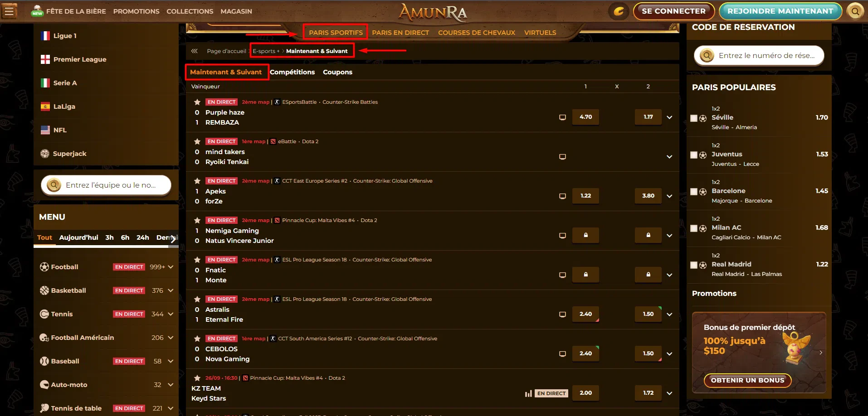This screenshot has height=416, width=868.
Task: Filter menu by Aujourd'hui
Action: coord(78,237)
